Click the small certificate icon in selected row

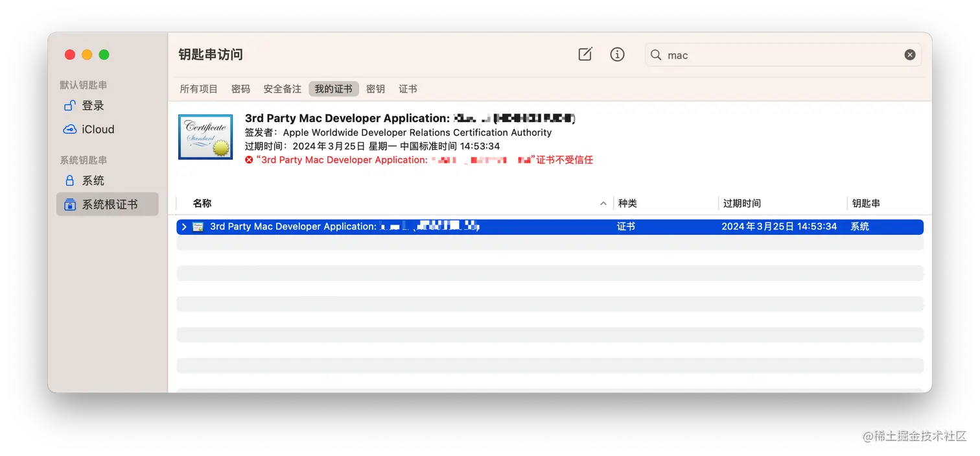tap(198, 226)
